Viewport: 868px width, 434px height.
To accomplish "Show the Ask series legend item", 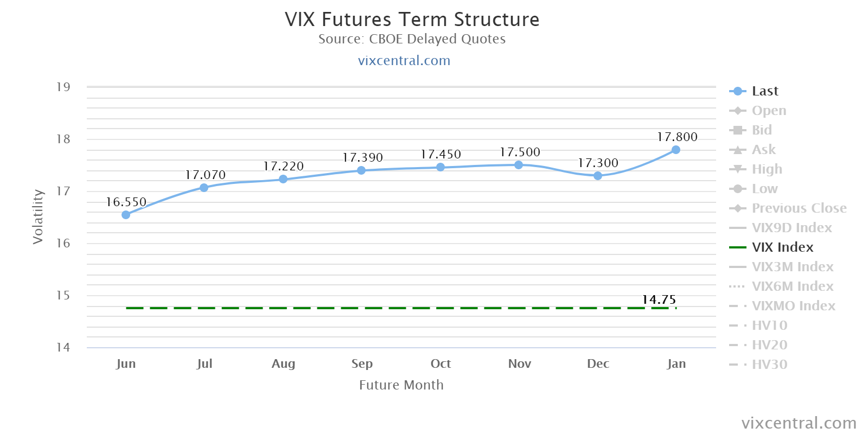I will (763, 150).
